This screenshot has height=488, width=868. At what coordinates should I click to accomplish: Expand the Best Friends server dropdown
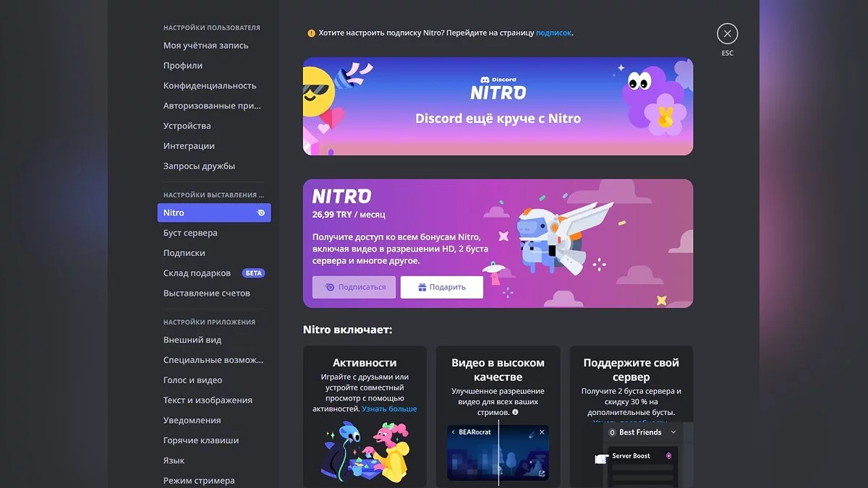673,432
